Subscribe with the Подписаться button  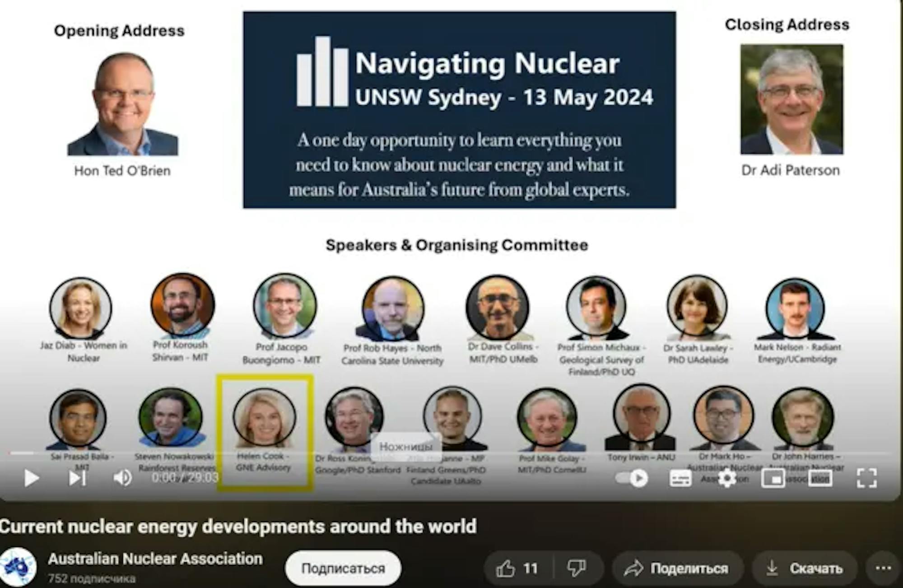tap(343, 568)
